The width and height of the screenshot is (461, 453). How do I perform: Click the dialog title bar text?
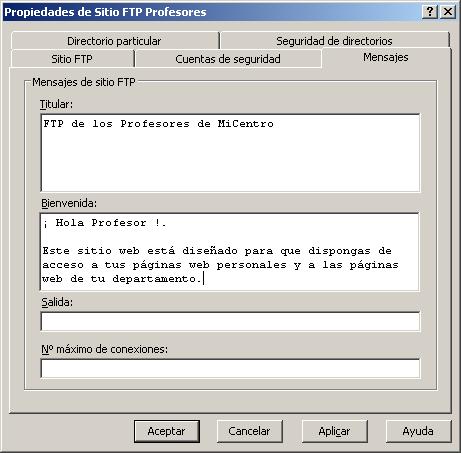click(105, 12)
